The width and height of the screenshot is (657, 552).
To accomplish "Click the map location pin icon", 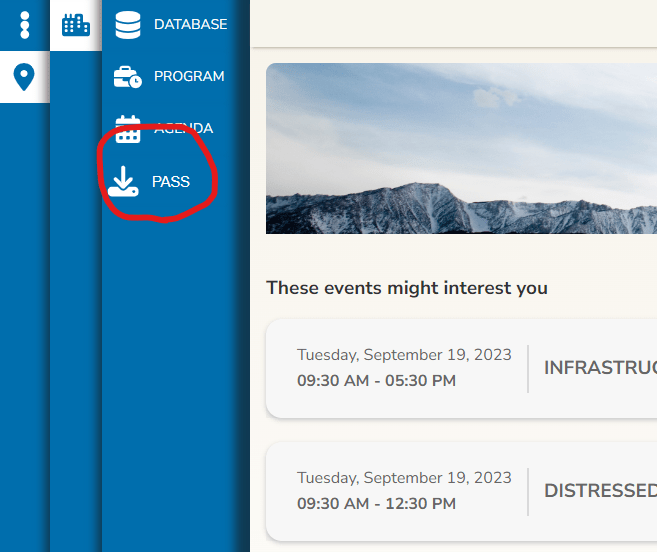I will 24,77.
